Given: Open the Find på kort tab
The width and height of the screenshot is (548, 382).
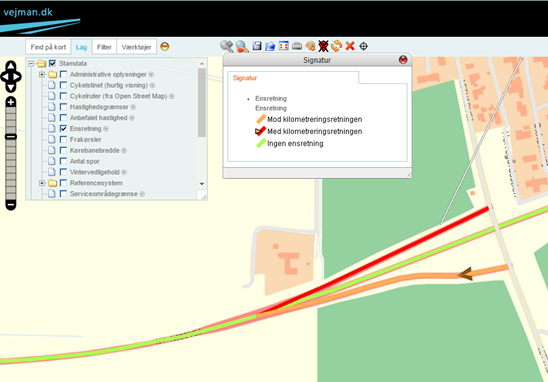Looking at the screenshot, I should 48,47.
